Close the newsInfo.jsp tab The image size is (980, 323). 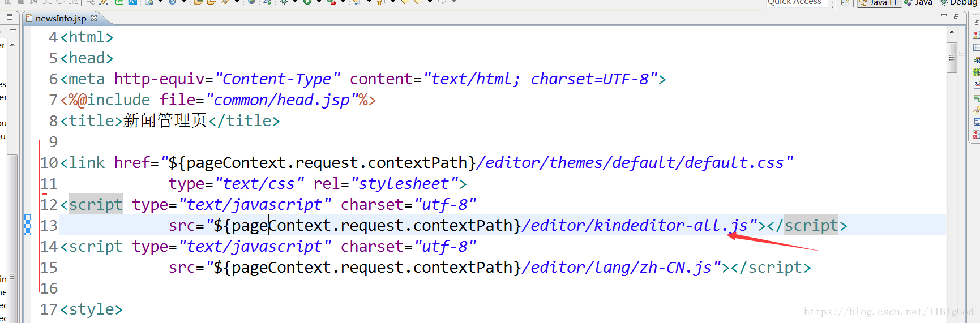tap(94, 18)
